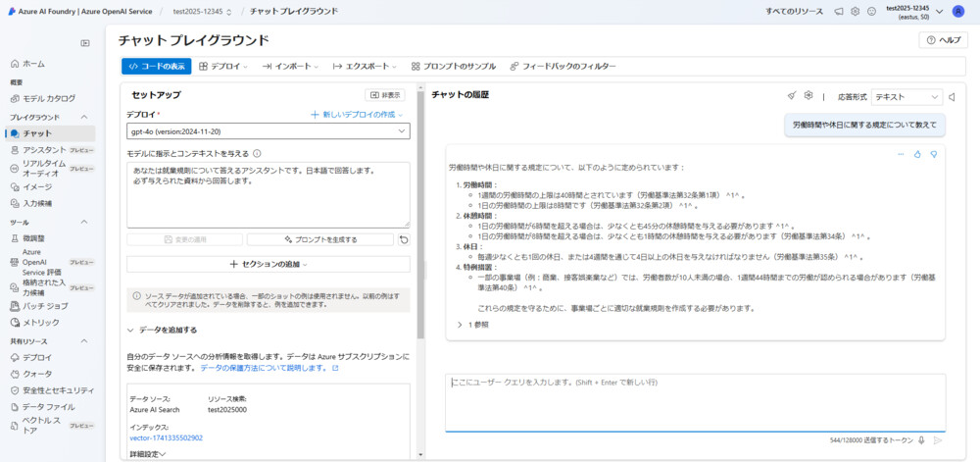Reset the system message with undo icon
This screenshot has height=462, width=980.
404,239
